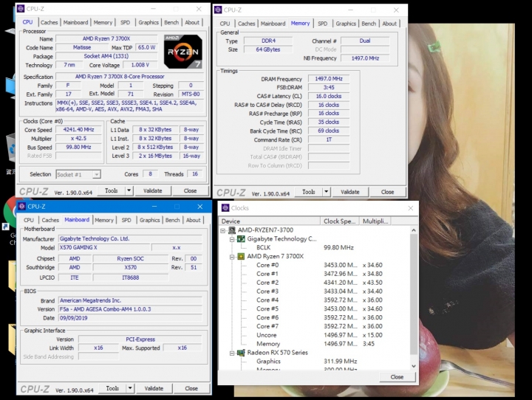This screenshot has width=532, height=400.
Task: Click the Recycle Bin desktop icon
Action: point(11,149)
